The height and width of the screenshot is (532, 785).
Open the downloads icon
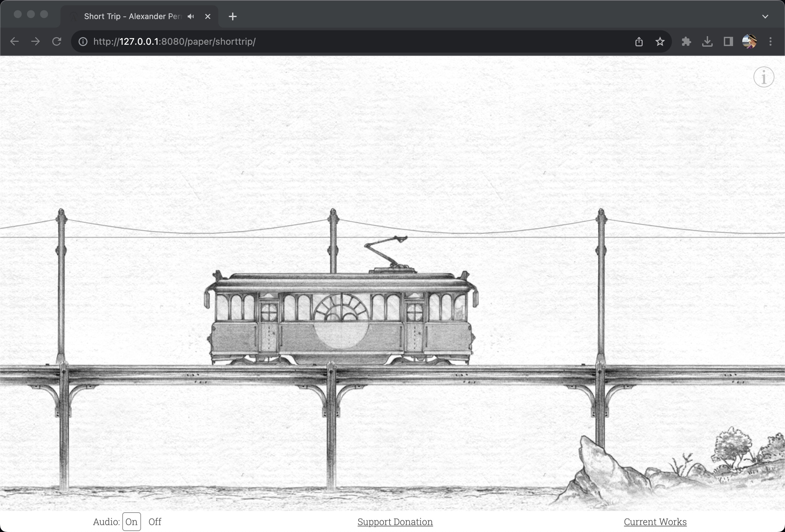(707, 41)
